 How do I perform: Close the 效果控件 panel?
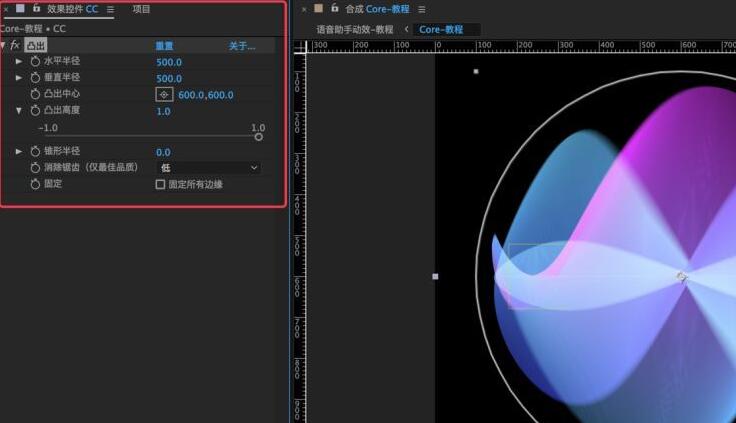pyautogui.click(x=6, y=9)
